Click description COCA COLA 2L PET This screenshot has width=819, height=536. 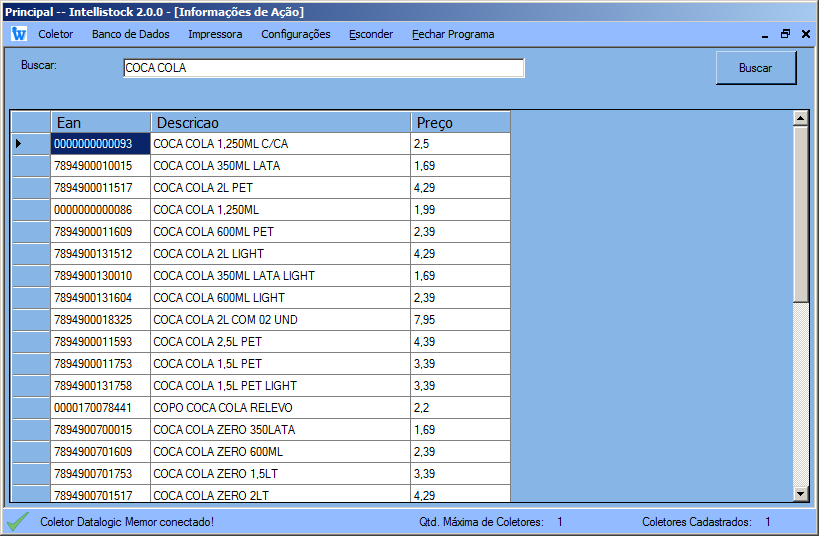tap(281, 188)
